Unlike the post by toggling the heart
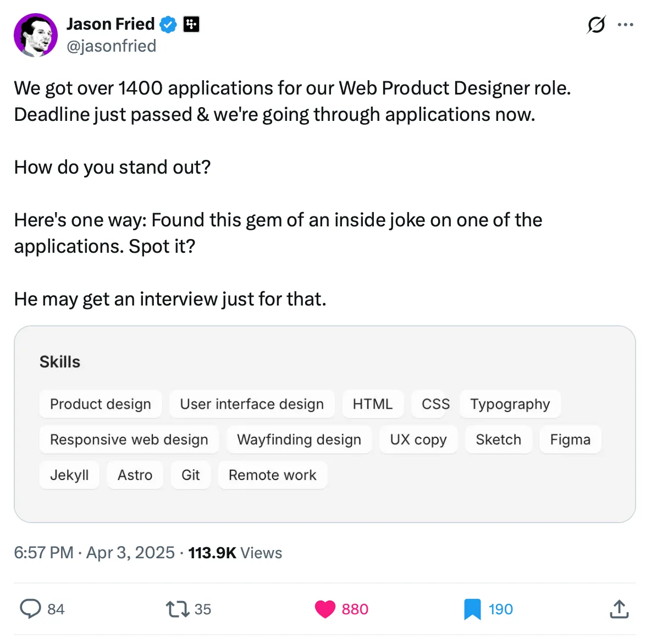 click(325, 609)
